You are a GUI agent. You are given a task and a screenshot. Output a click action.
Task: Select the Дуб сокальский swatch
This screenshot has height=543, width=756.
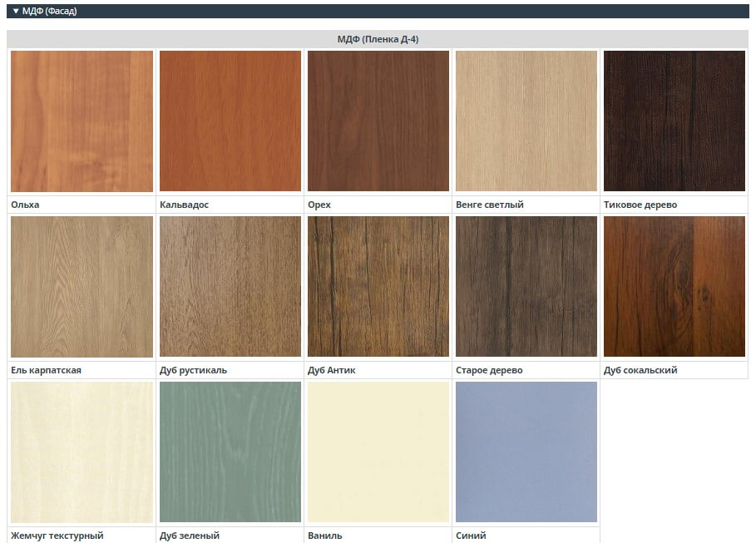(x=674, y=287)
